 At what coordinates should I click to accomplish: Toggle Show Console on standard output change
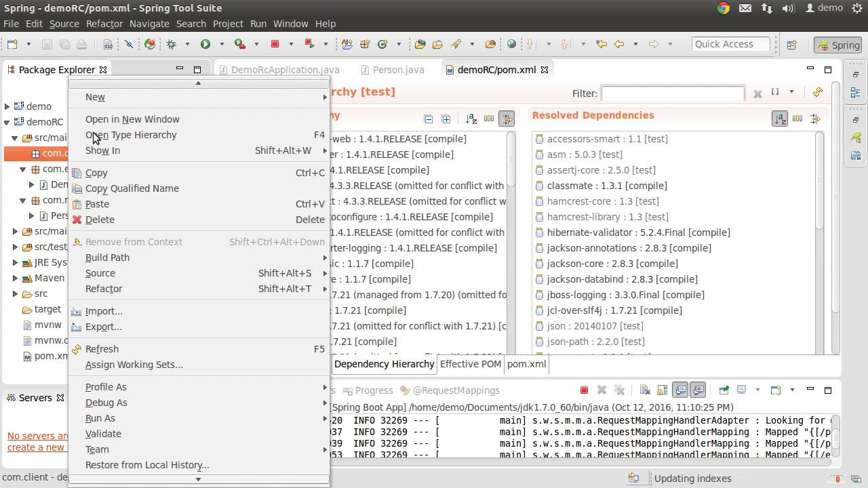tap(680, 390)
